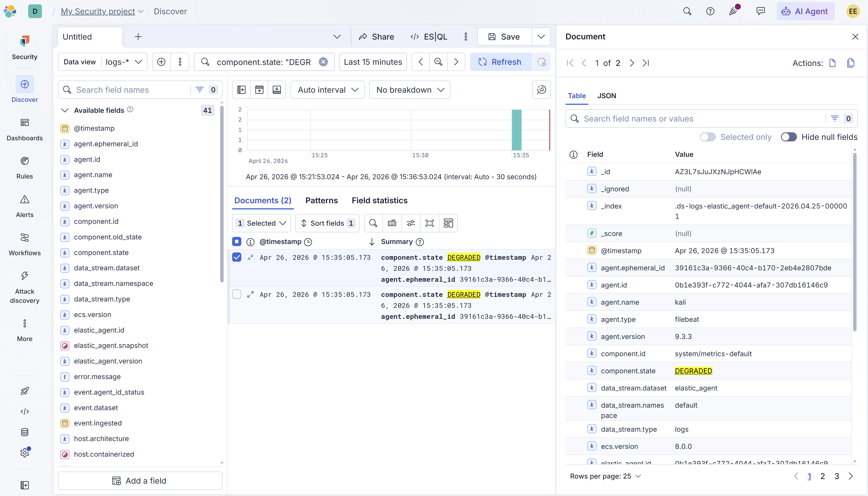
Task: Enable the Hide null fields switch
Action: pos(788,137)
